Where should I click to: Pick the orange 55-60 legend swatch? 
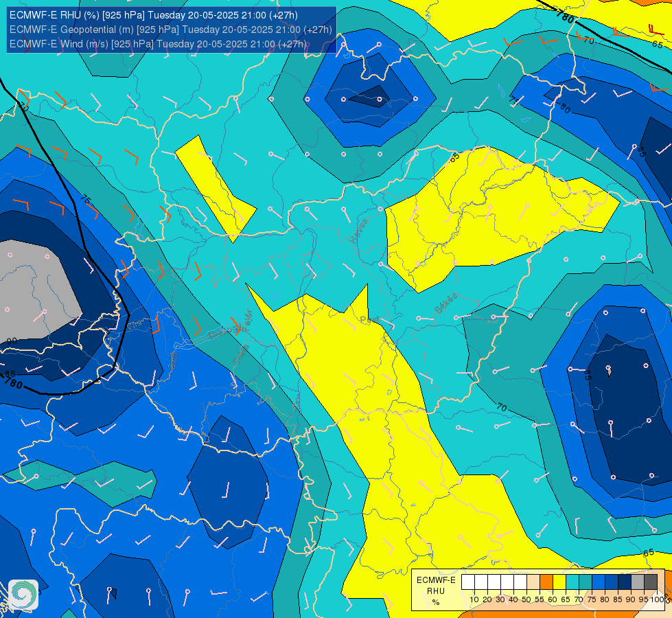546,582
